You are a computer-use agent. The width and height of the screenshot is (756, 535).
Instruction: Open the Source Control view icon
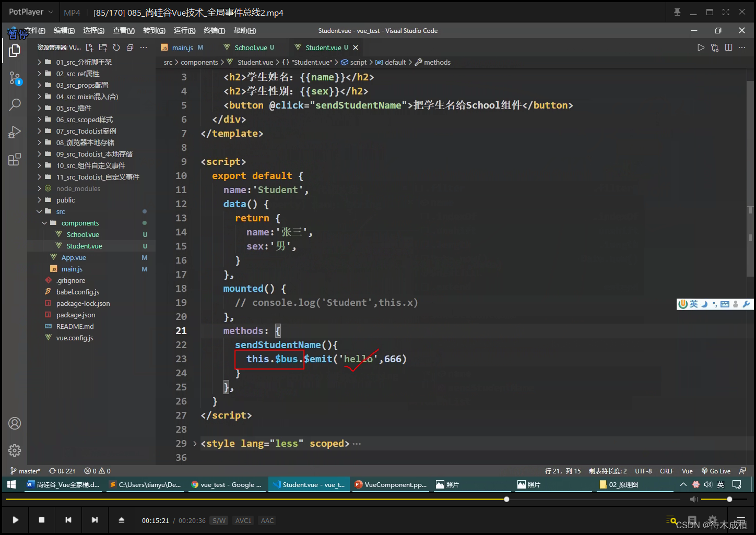[15, 78]
